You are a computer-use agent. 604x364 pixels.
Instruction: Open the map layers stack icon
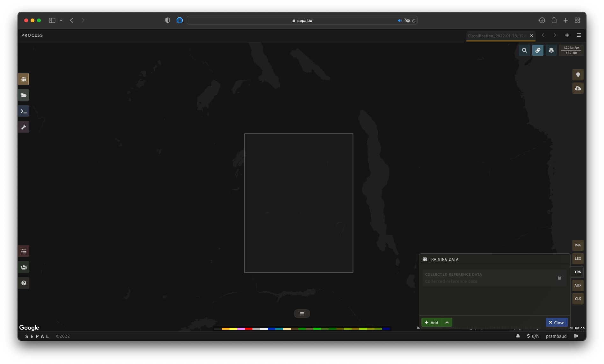click(x=551, y=50)
